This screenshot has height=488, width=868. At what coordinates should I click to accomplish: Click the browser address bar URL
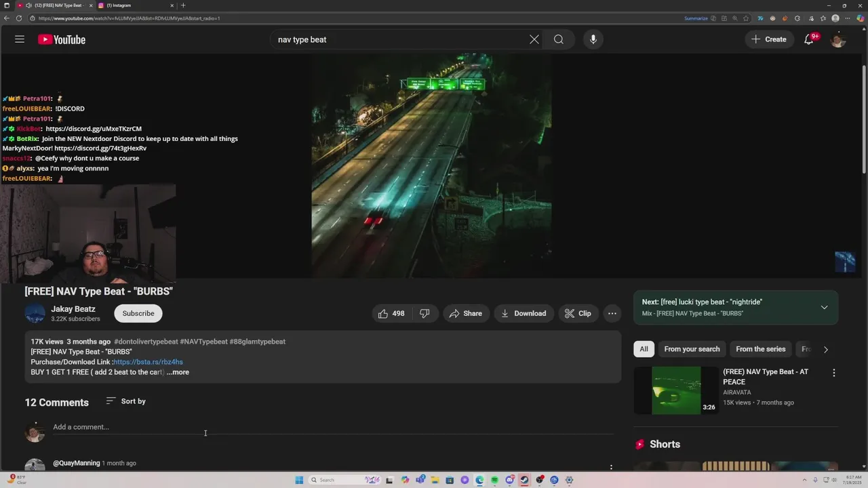pyautogui.click(x=129, y=18)
